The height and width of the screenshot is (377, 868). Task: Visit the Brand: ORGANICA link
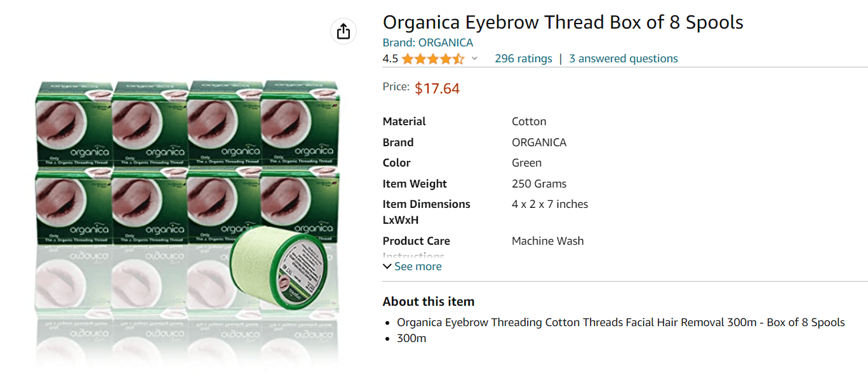pyautogui.click(x=427, y=43)
